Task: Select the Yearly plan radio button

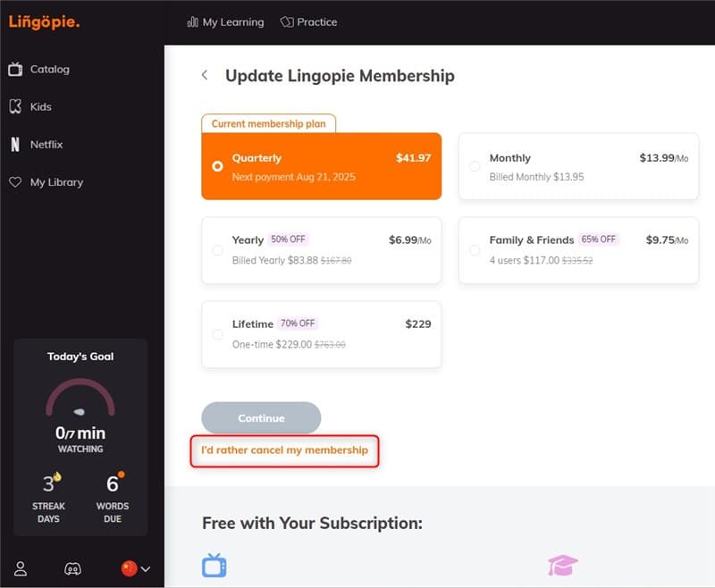Action: click(217, 250)
